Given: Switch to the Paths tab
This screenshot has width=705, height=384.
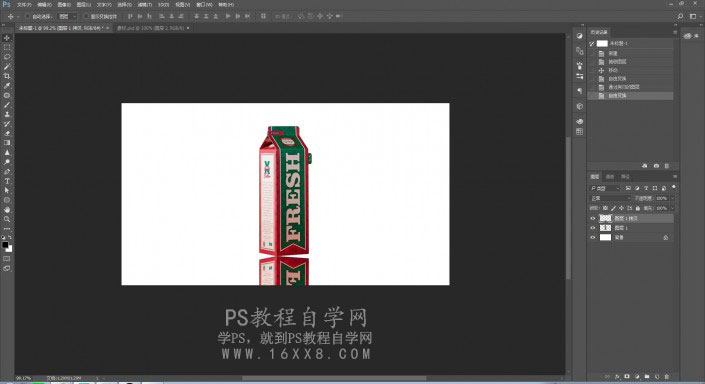Looking at the screenshot, I should pos(625,177).
